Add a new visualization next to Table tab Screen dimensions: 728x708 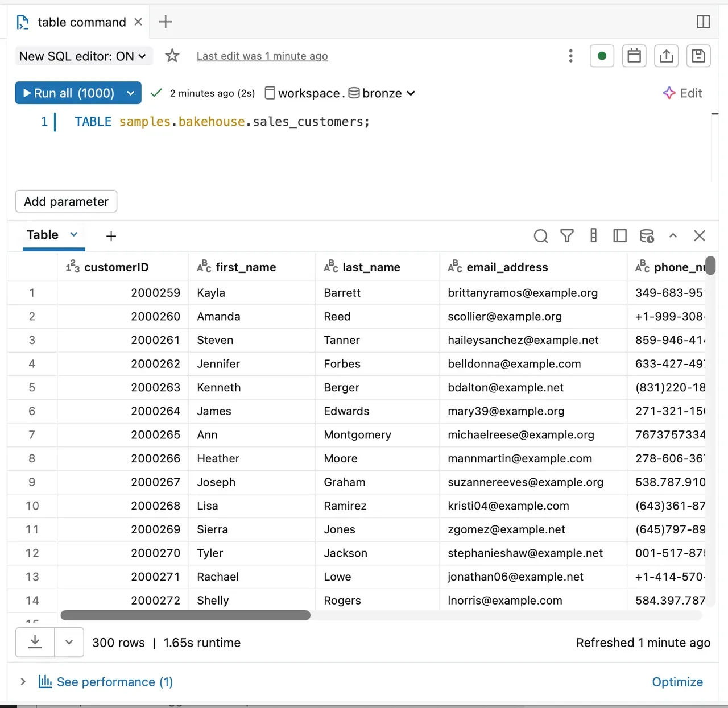[111, 236]
